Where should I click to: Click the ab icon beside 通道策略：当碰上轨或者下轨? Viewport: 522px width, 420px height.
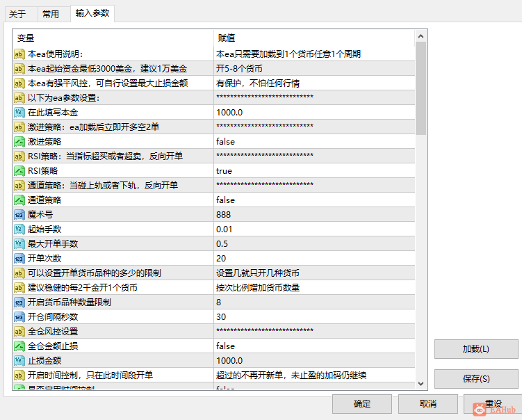(19, 186)
